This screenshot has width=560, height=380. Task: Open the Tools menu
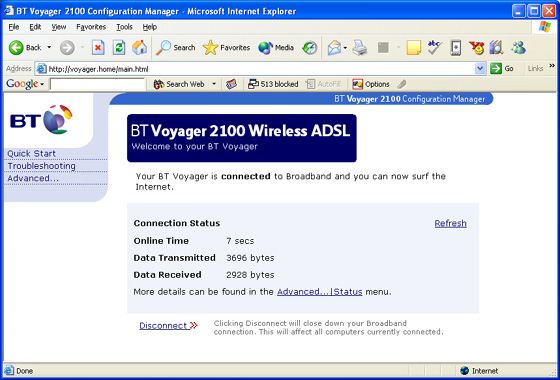click(124, 27)
